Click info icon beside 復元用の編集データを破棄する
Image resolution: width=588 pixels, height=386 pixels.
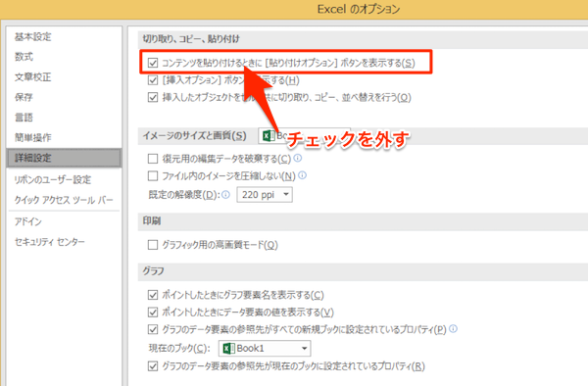[x=298, y=158]
